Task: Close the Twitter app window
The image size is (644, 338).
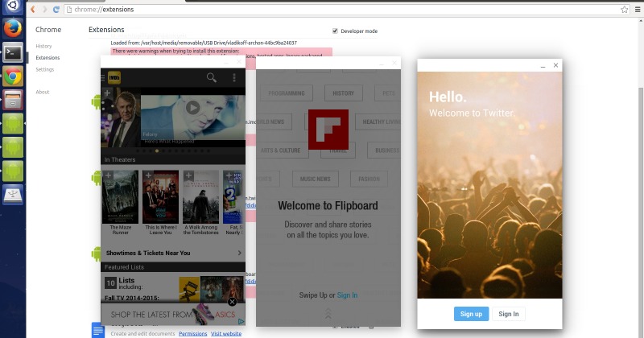Action: click(x=555, y=65)
